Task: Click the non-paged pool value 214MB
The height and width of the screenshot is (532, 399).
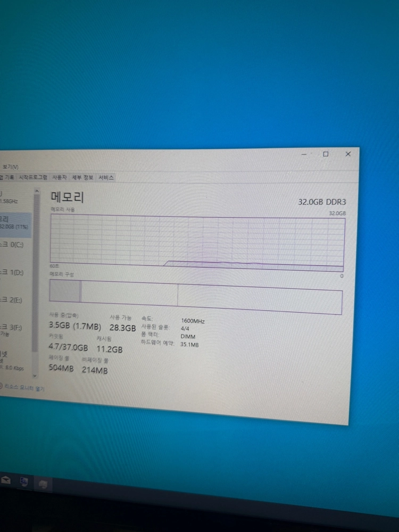Action: point(95,370)
